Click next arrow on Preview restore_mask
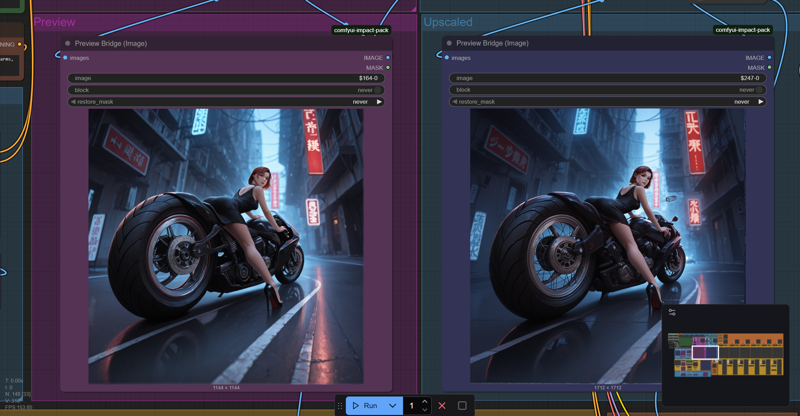 (379, 102)
